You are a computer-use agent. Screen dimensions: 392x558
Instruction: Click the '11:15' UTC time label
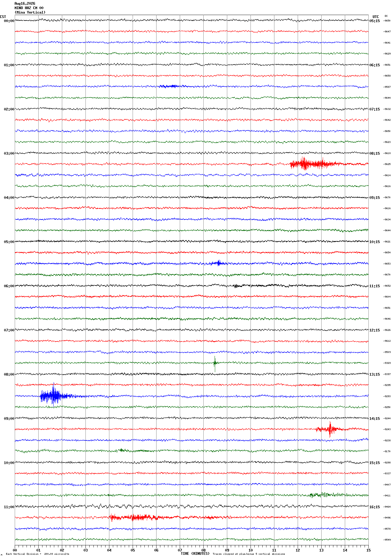click(375, 286)
